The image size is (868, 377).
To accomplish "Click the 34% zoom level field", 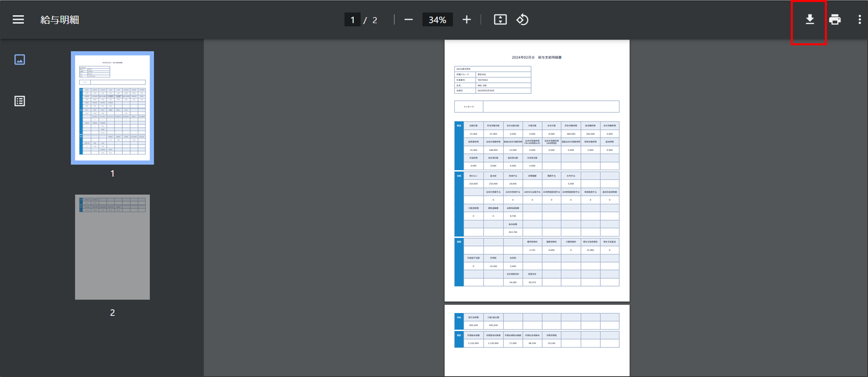I will pyautogui.click(x=437, y=20).
